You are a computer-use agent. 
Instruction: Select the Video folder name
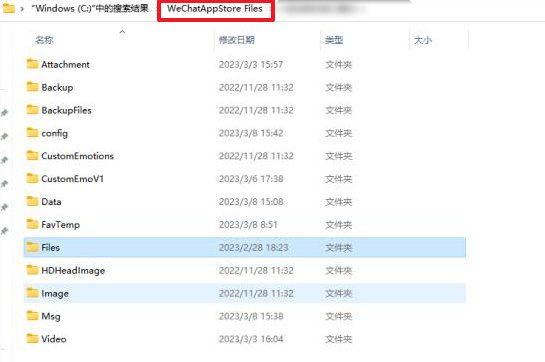coord(54,339)
